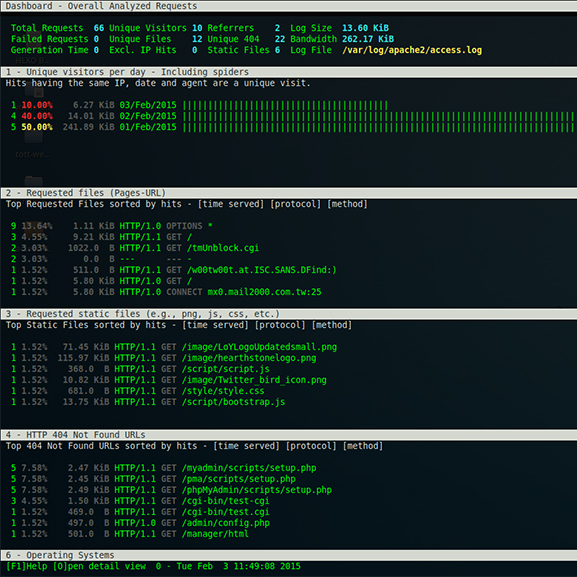Select the /style/style.css entry
Image resolution: width=577 pixels, height=577 pixels.
click(223, 391)
